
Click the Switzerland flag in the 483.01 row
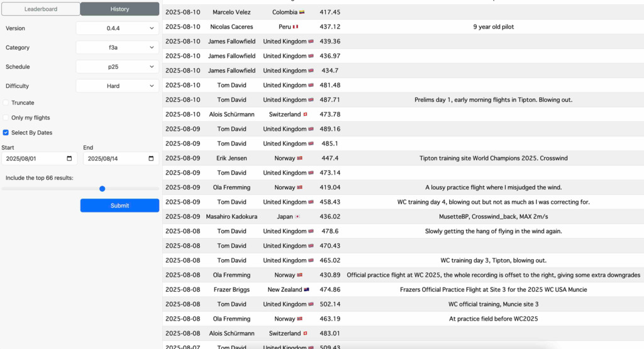(305, 333)
